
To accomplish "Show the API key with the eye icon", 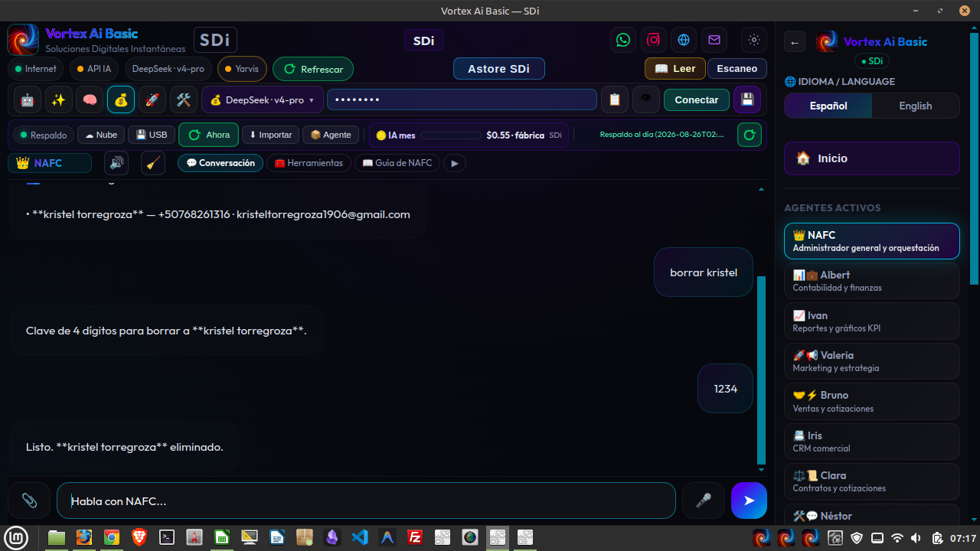I will 646,99.
